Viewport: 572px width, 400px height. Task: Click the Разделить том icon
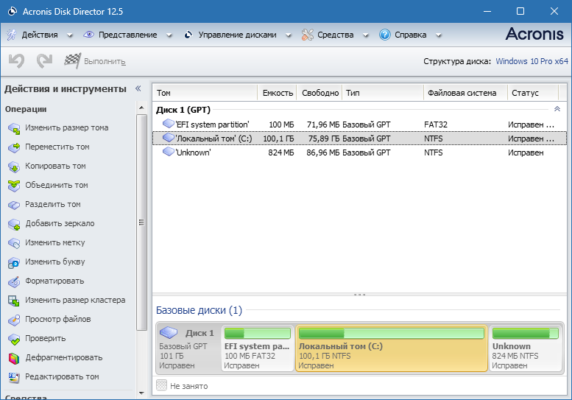[14, 205]
